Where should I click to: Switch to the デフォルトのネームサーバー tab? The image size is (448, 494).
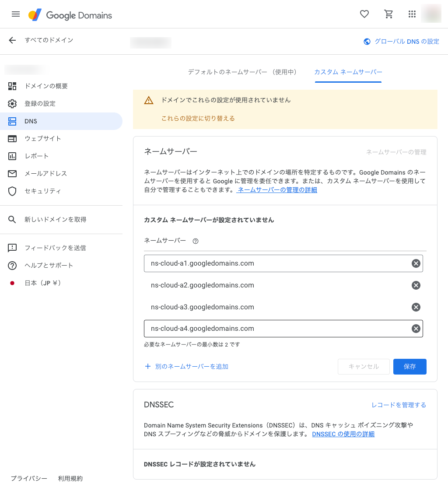tap(242, 72)
